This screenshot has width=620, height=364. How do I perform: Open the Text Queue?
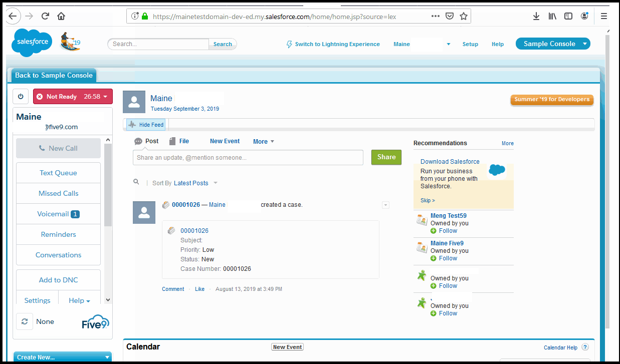point(58,173)
